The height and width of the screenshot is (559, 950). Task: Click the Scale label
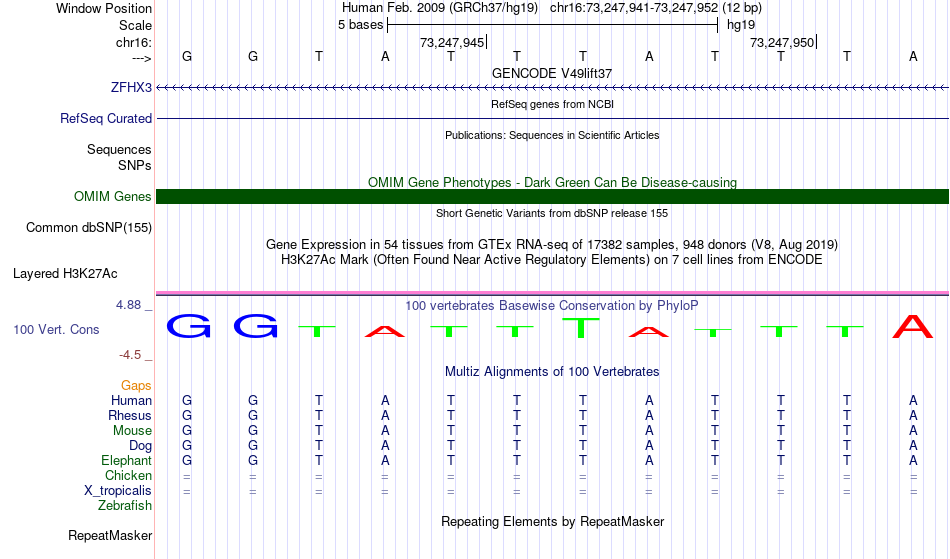tap(135, 25)
